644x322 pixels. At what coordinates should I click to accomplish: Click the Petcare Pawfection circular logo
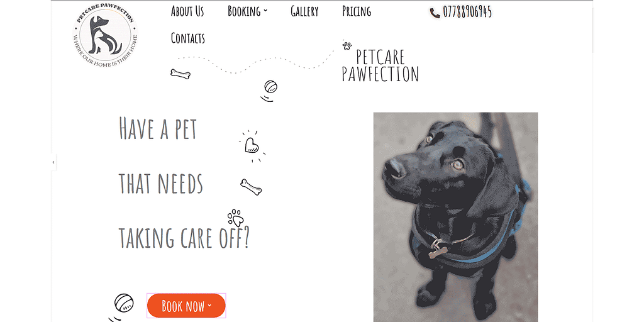pyautogui.click(x=106, y=35)
